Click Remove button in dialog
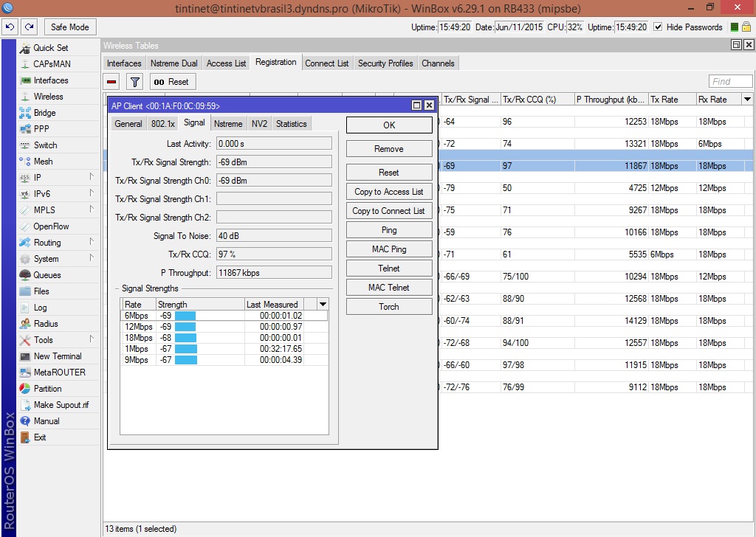 pyautogui.click(x=389, y=149)
